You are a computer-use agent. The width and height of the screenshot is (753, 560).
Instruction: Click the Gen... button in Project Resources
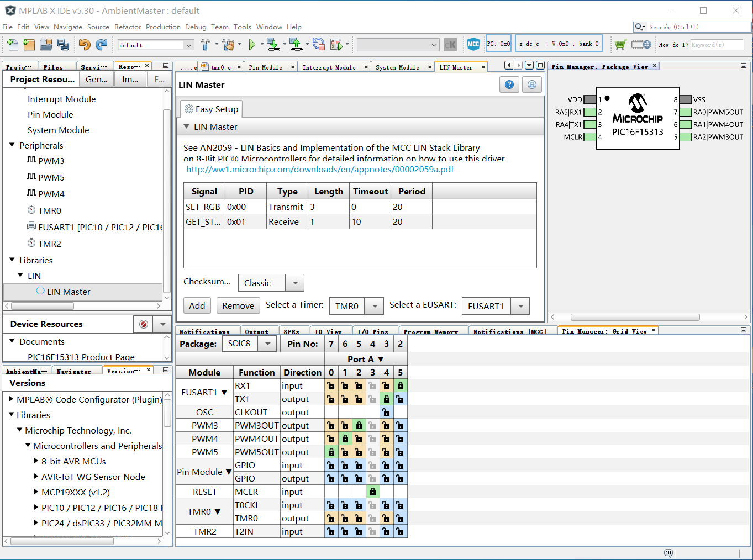tap(97, 80)
